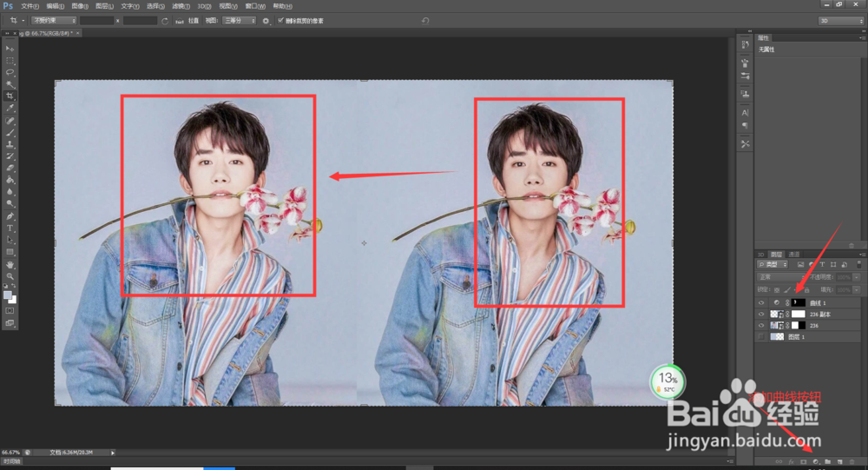Select the Dodge tool
The width and height of the screenshot is (868, 470).
click(10, 203)
